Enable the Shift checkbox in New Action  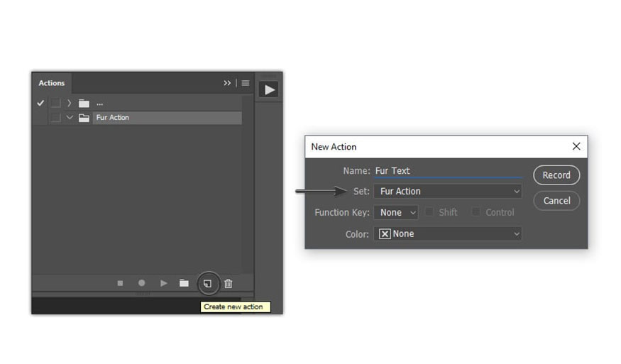point(429,212)
